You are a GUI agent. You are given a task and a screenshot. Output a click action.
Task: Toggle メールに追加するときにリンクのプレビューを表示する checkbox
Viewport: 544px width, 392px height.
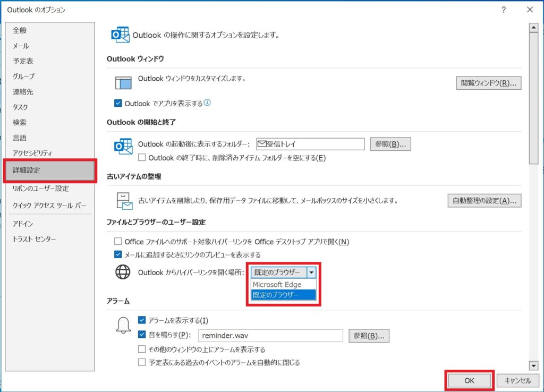pyautogui.click(x=118, y=254)
